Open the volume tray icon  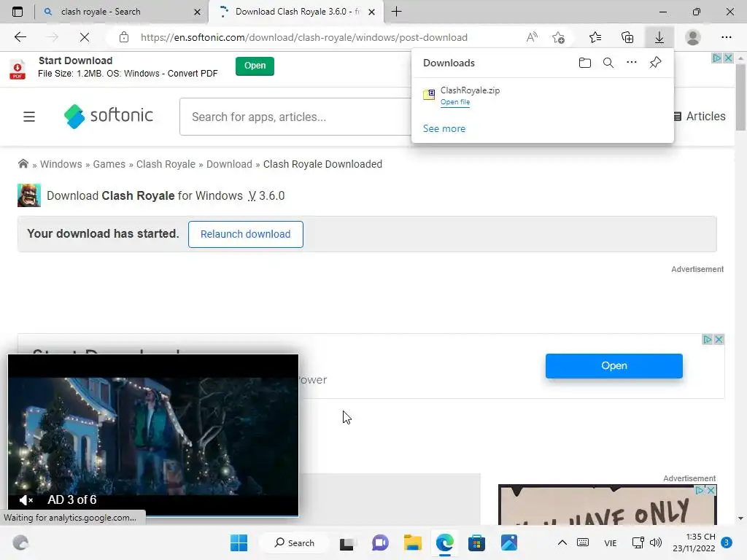tap(656, 542)
